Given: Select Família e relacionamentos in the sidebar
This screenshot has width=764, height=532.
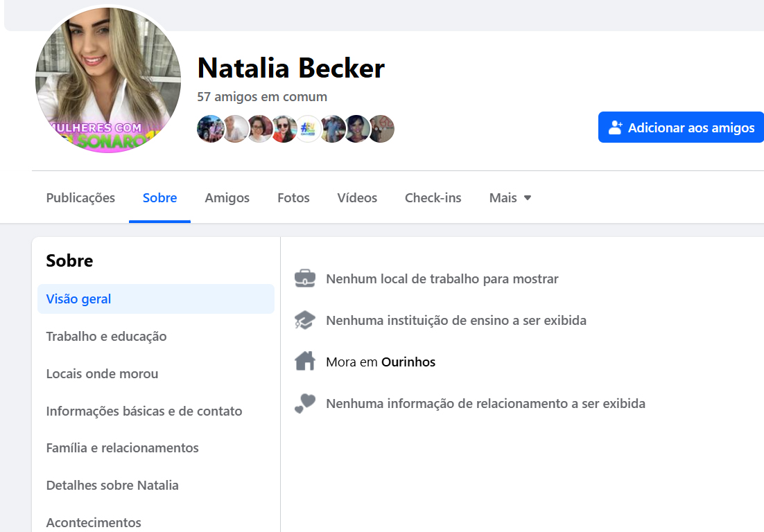Looking at the screenshot, I should (x=122, y=448).
